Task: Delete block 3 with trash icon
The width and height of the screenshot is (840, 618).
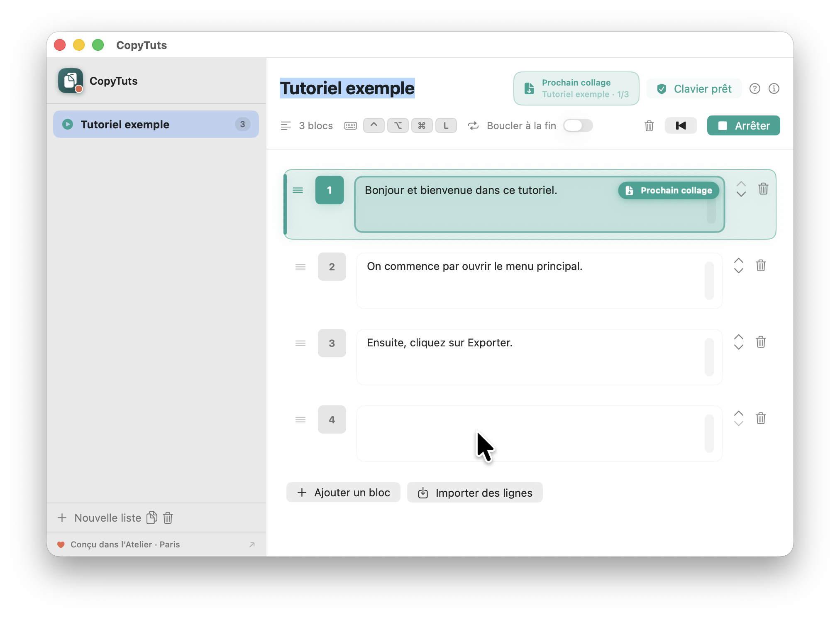Action: point(761,341)
